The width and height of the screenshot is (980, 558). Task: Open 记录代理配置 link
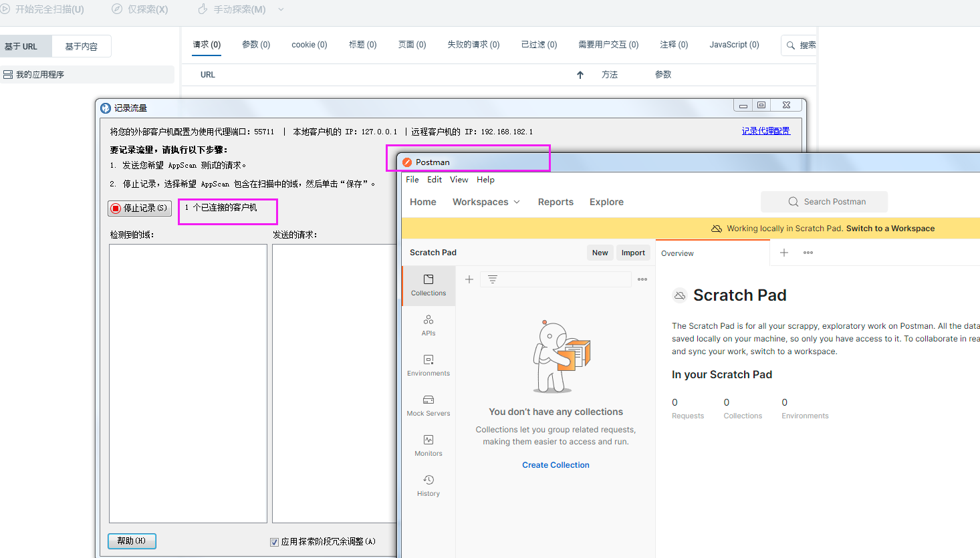pos(765,131)
